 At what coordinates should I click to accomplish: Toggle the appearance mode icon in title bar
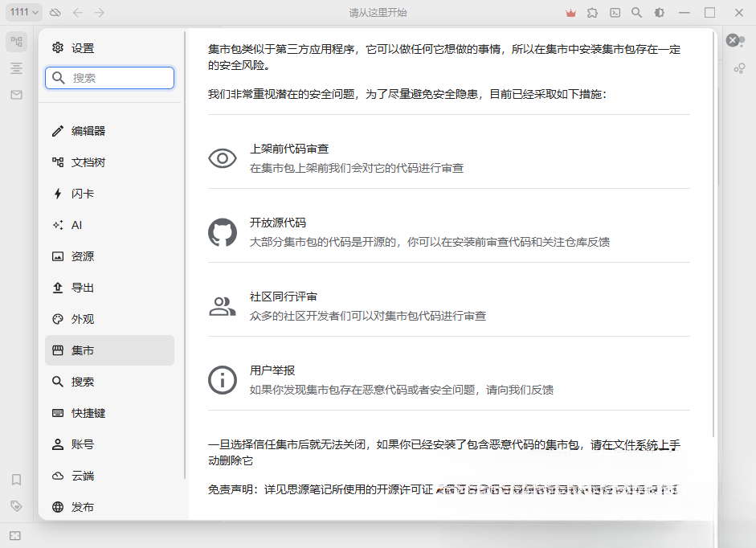tap(659, 13)
